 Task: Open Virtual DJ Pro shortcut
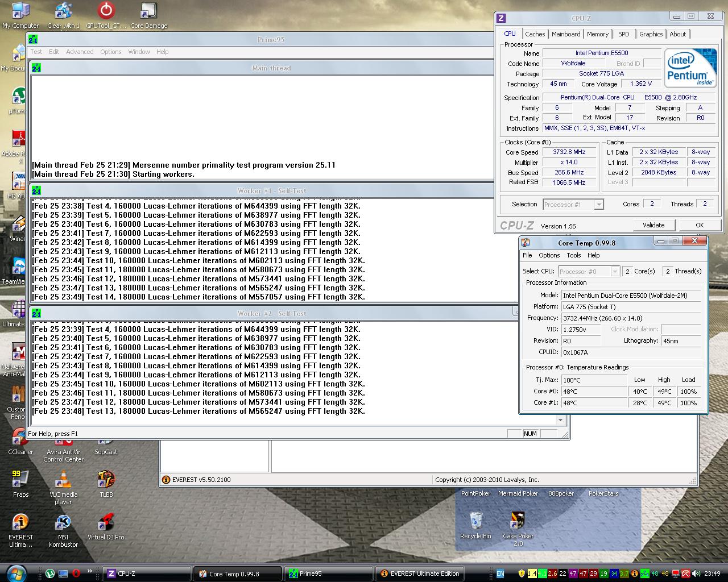pos(106,523)
